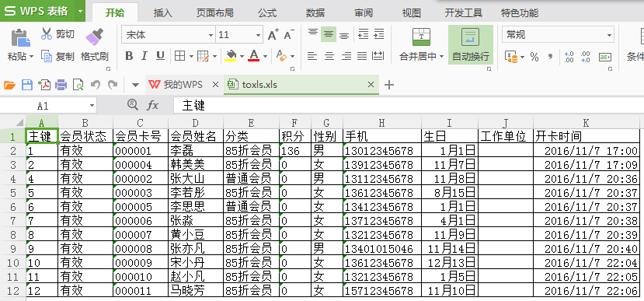Viewport: 644px width, 301px height.
Task: Decrease decimal places
Action: click(x=585, y=57)
